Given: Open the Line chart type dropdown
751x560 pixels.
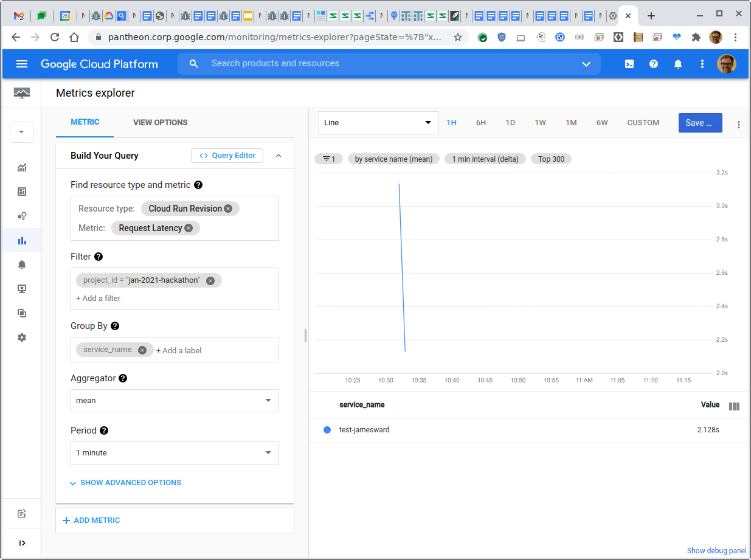Looking at the screenshot, I should [x=378, y=123].
